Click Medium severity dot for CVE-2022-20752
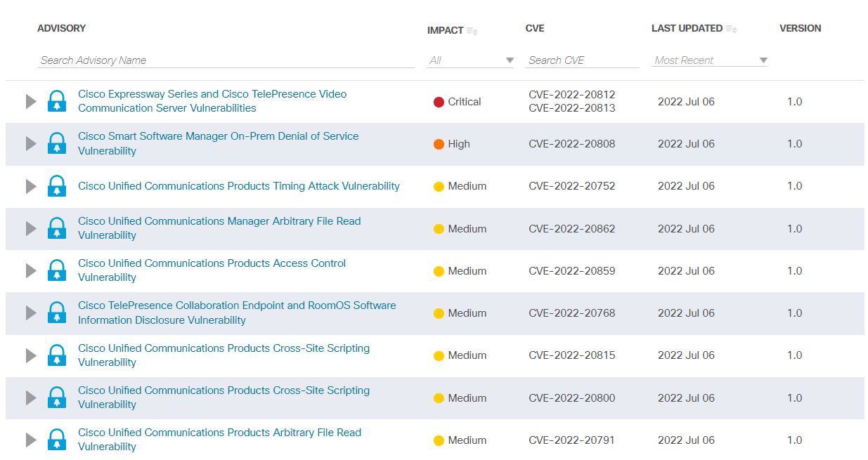The image size is (868, 460). click(x=439, y=187)
